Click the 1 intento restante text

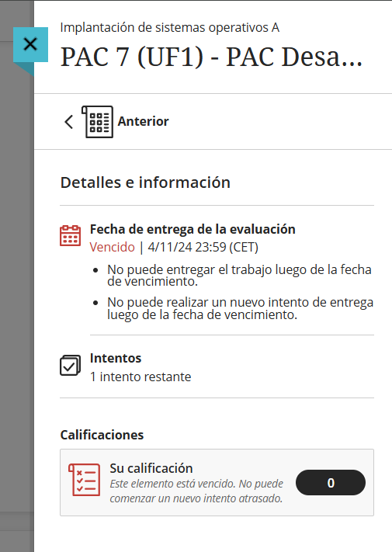[140, 377]
